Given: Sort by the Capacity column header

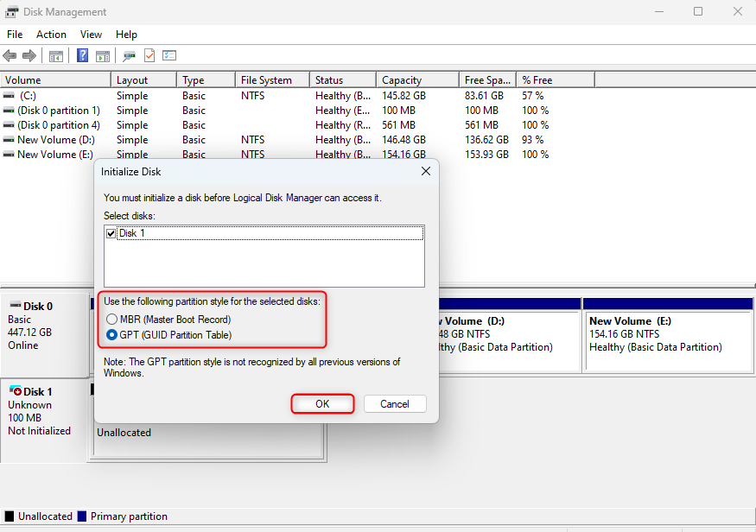Looking at the screenshot, I should (x=417, y=80).
